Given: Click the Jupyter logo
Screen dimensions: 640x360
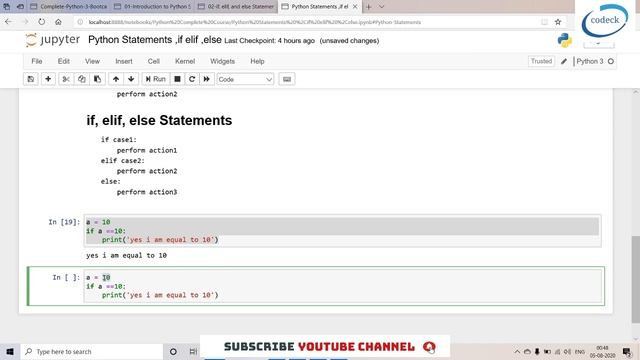Looking at the screenshot, I should [x=53, y=40].
